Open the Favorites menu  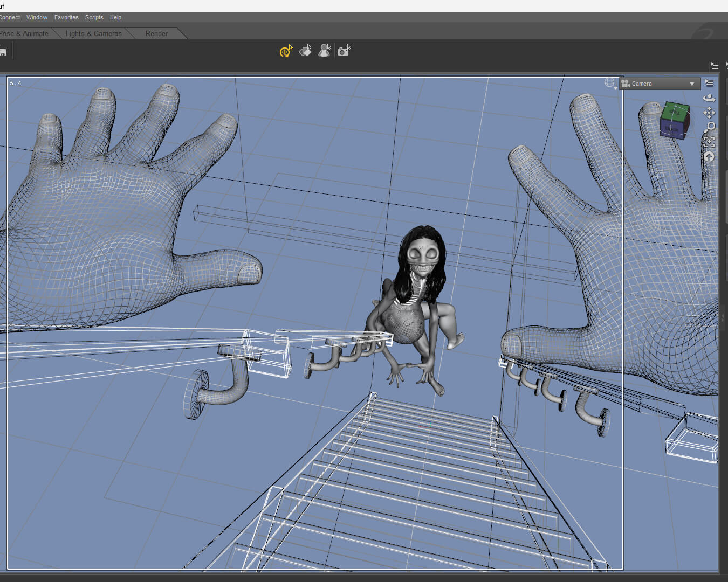pos(66,17)
